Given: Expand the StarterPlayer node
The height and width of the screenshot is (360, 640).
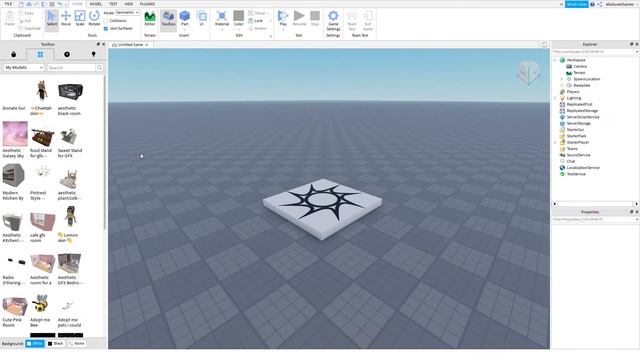Looking at the screenshot, I should [x=555, y=142].
